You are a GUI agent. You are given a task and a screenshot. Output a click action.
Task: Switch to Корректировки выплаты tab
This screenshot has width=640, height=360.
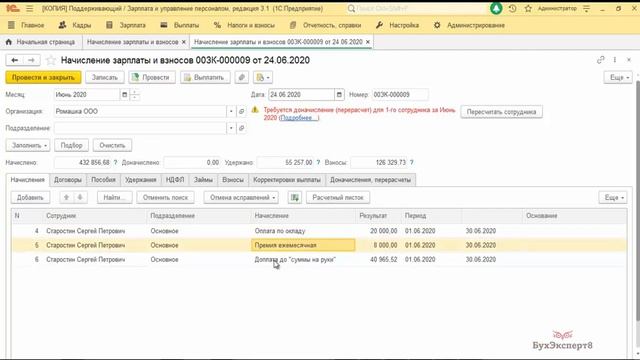pyautogui.click(x=287, y=180)
